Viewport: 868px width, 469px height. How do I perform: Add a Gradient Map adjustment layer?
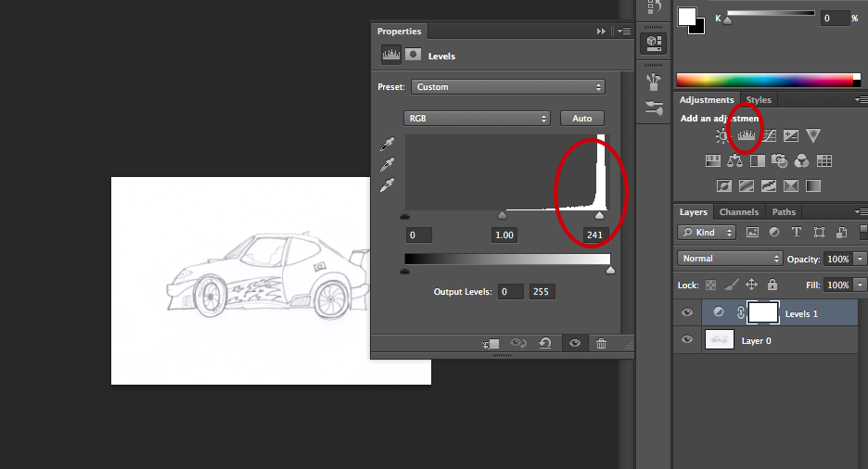813,185
